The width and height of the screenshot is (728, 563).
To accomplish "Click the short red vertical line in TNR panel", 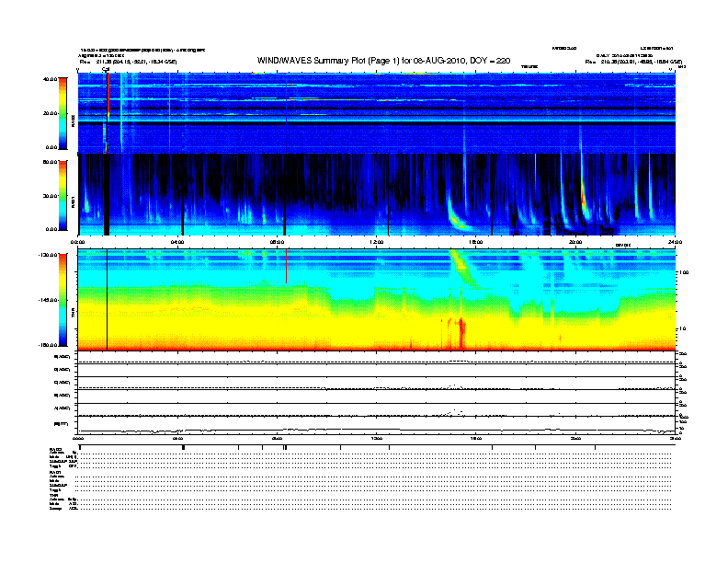I will pyautogui.click(x=286, y=266).
